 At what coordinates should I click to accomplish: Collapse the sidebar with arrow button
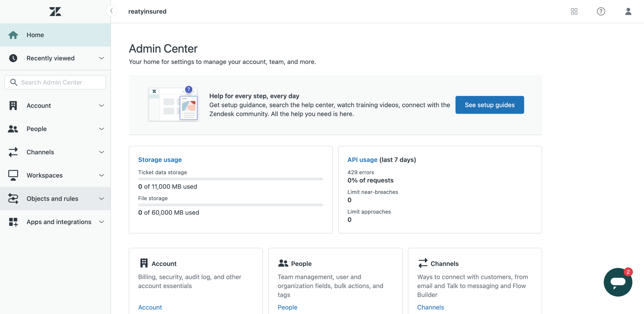(x=111, y=11)
